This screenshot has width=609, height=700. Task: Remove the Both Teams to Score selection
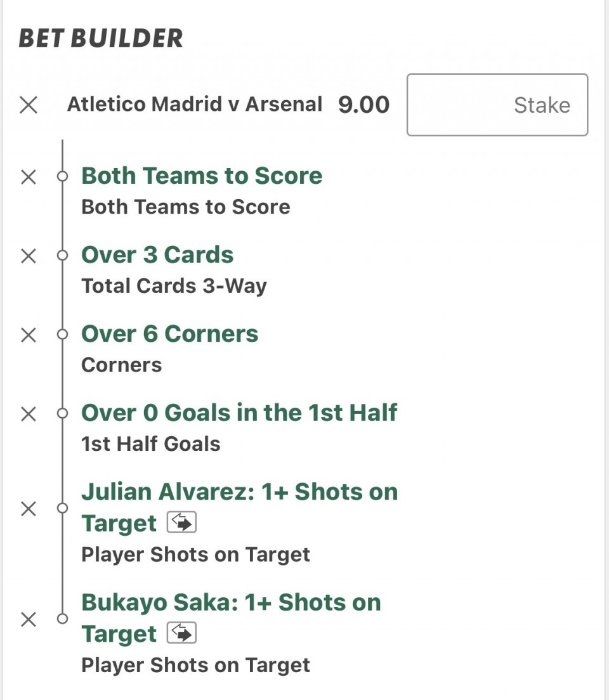coord(29,177)
